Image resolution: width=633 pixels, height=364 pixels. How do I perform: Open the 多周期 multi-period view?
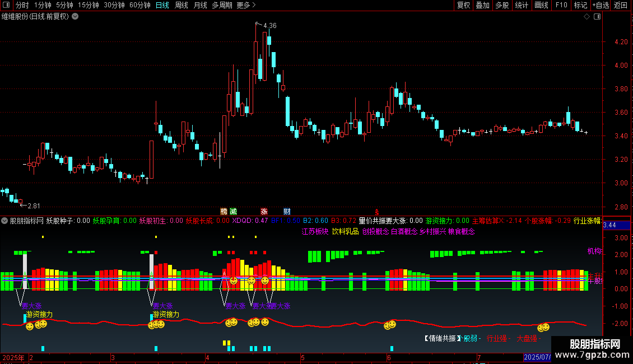pos(222,5)
